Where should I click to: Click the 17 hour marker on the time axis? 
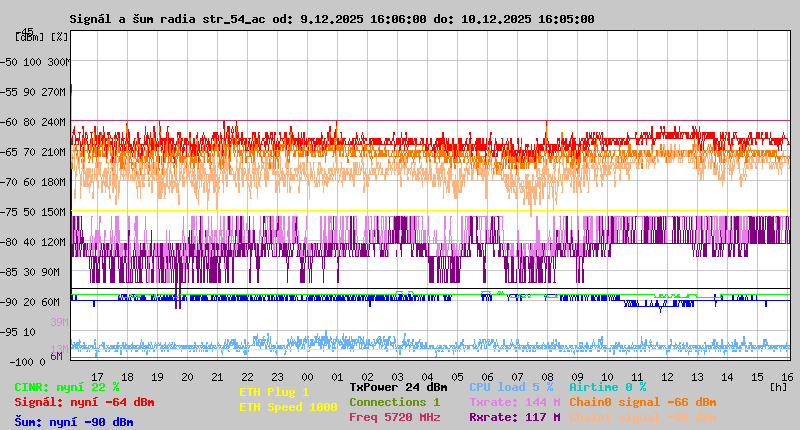(97, 376)
